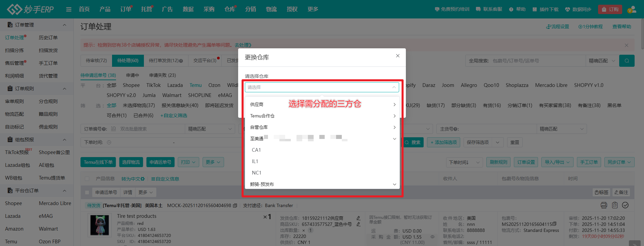Click the Tire test products thumbnail

tap(100, 225)
